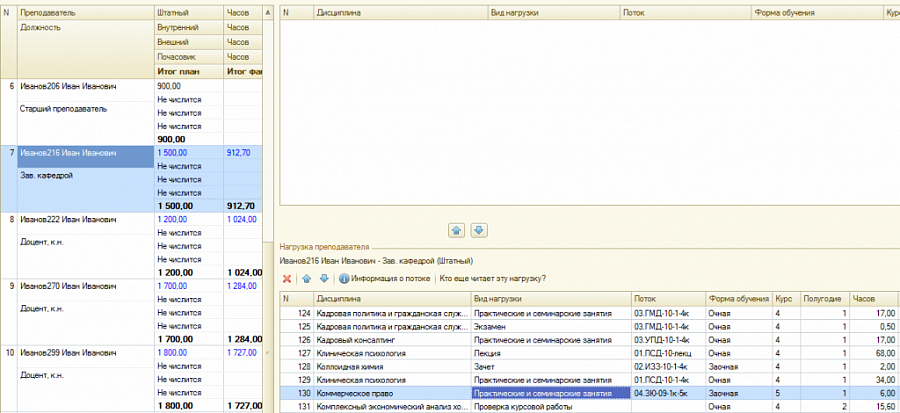
Task: Click the Штатный column header
Action: [x=189, y=12]
